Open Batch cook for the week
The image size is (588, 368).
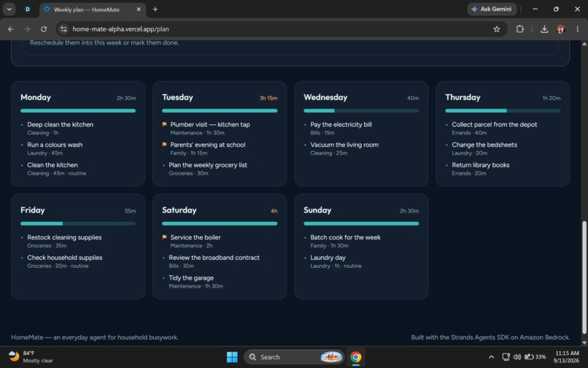point(345,237)
